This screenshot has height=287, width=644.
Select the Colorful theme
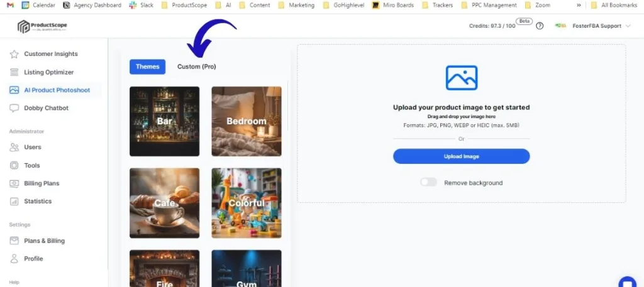(x=247, y=203)
